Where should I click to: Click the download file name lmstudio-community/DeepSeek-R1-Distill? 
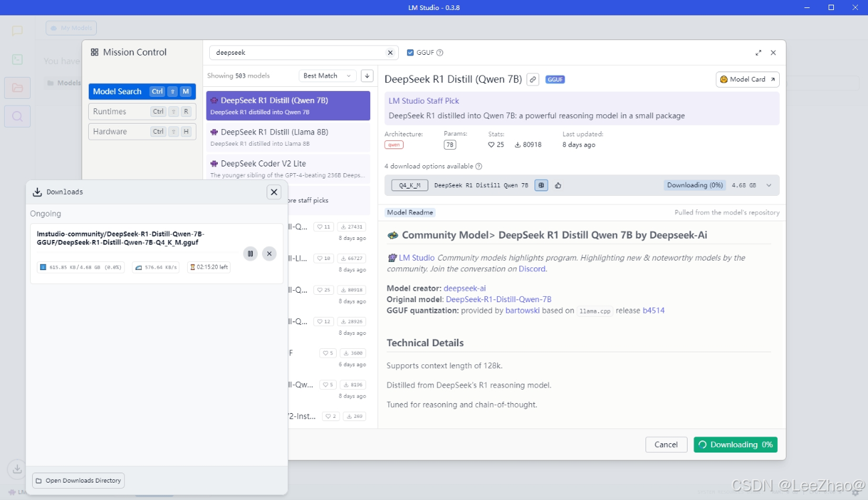point(120,238)
